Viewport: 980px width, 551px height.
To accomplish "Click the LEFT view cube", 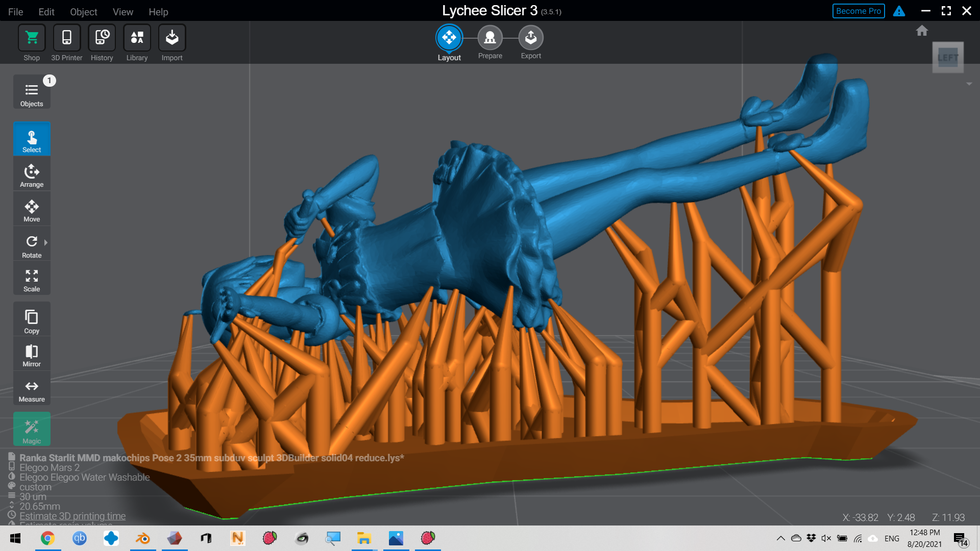I will 948,57.
